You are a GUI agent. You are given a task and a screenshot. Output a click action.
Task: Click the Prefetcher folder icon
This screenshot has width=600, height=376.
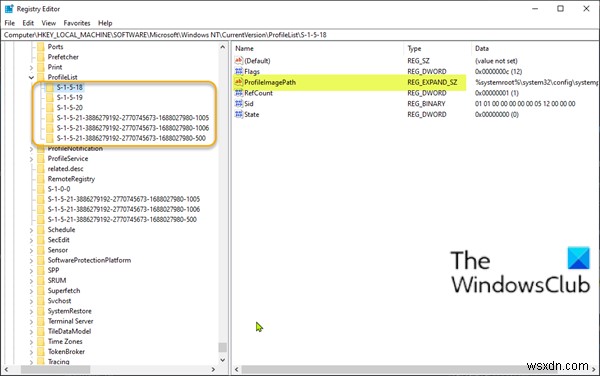point(41,57)
